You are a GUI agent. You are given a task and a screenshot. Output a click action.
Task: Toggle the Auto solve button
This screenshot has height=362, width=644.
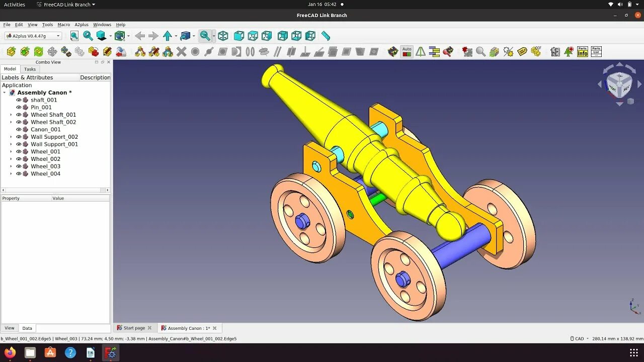tap(407, 51)
